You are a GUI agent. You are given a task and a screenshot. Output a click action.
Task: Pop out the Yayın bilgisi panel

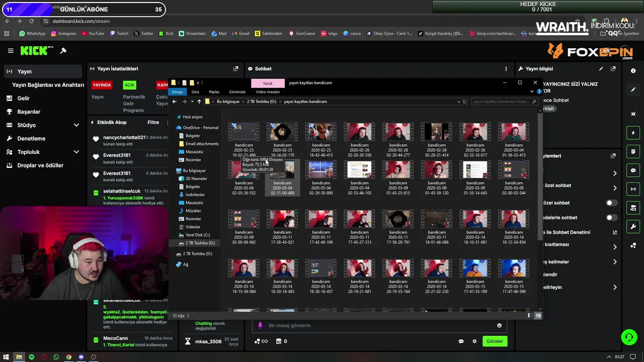pyautogui.click(x=613, y=69)
